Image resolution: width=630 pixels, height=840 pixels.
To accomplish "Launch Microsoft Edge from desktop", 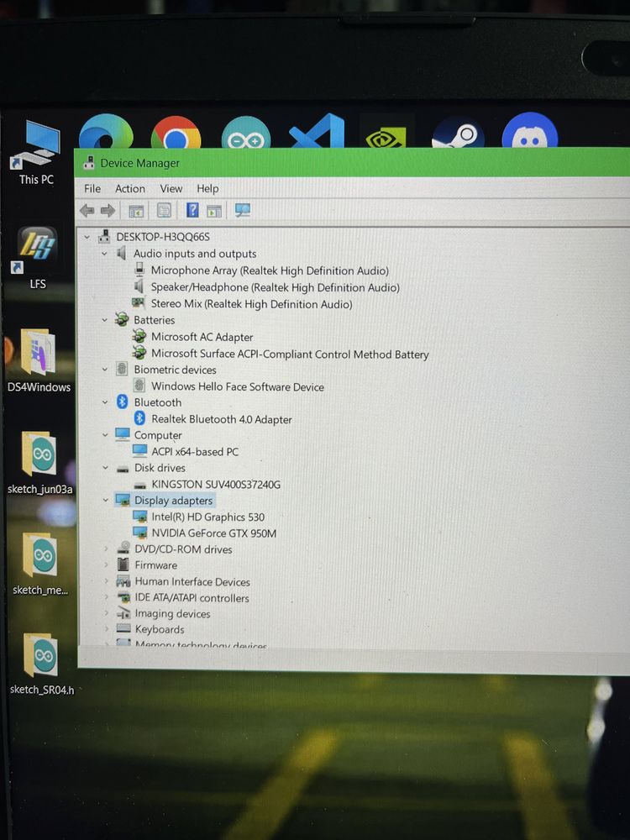I will [x=106, y=131].
